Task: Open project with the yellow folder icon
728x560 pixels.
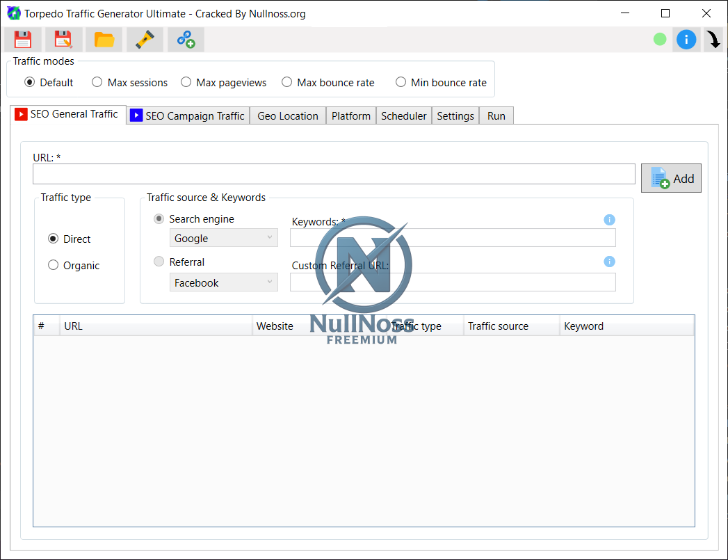Action: [x=104, y=40]
